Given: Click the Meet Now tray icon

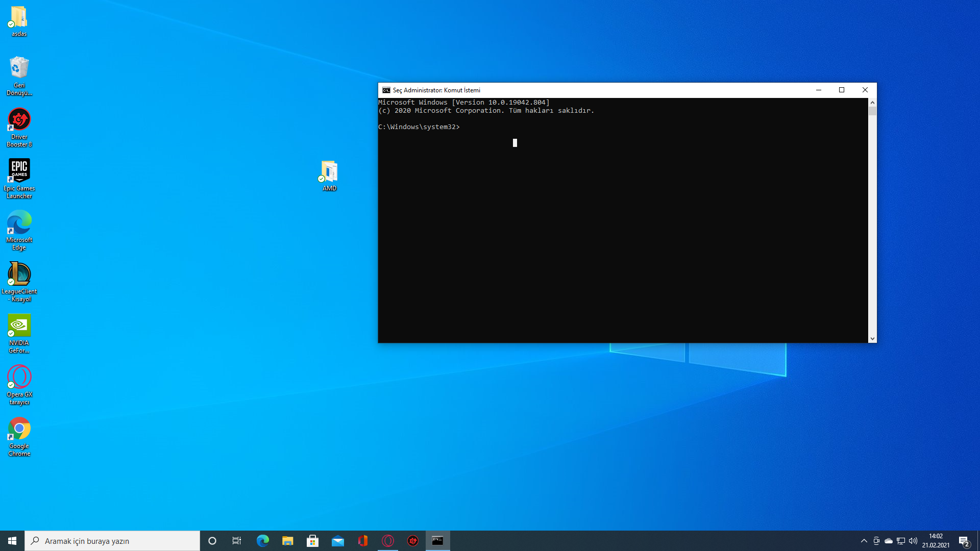Looking at the screenshot, I should (876, 541).
